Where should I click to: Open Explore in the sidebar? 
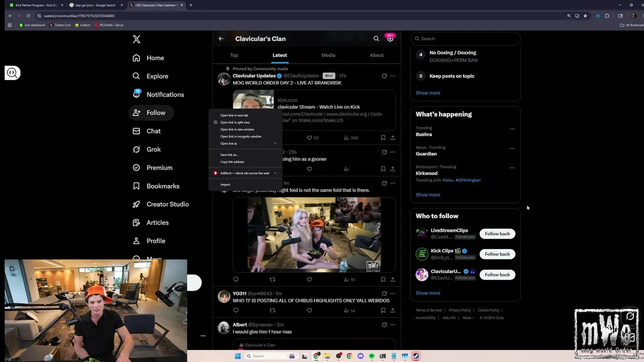150,76
